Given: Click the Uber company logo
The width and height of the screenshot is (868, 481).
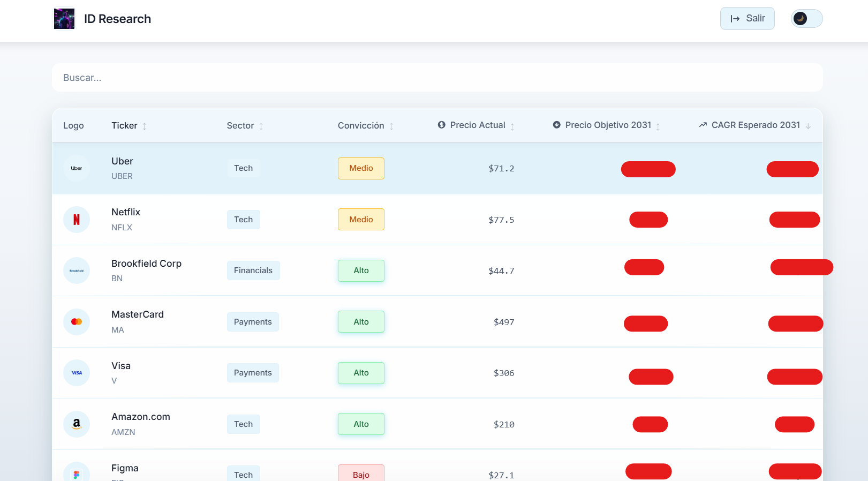Looking at the screenshot, I should pyautogui.click(x=77, y=168).
